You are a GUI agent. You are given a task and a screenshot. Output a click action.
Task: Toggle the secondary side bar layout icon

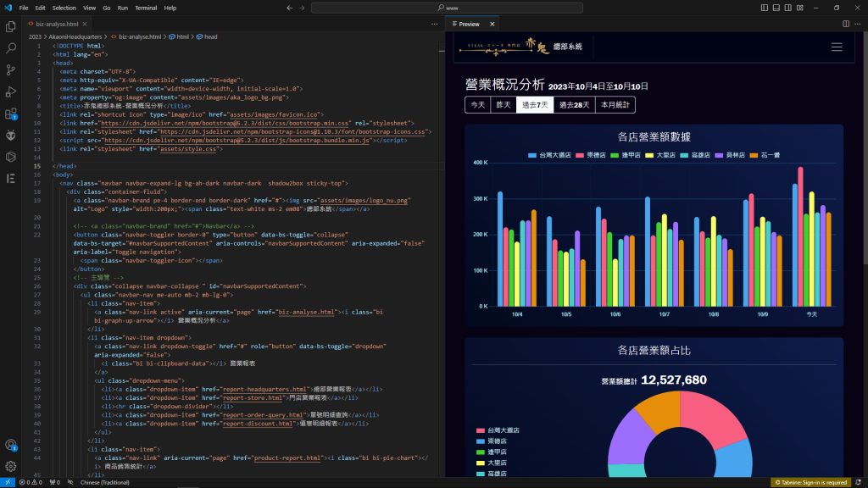(787, 8)
